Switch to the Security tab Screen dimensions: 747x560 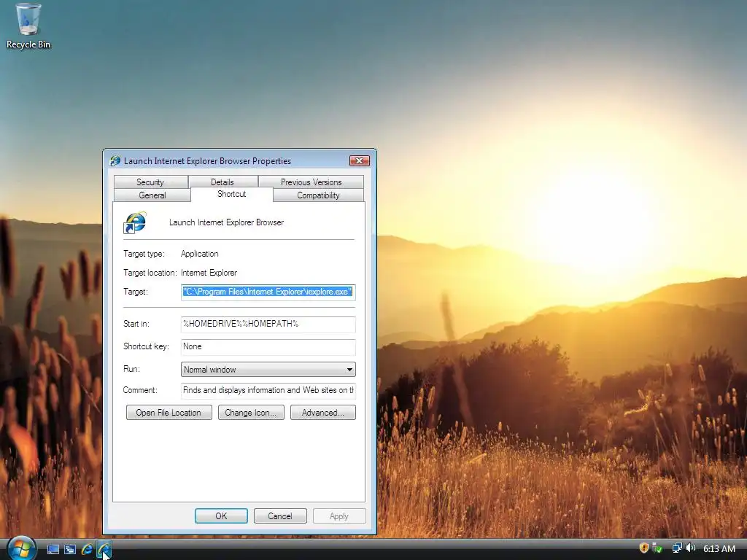[150, 182]
